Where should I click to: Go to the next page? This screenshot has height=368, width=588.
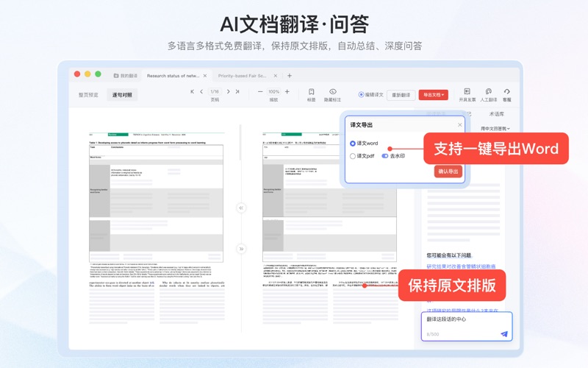point(228,91)
